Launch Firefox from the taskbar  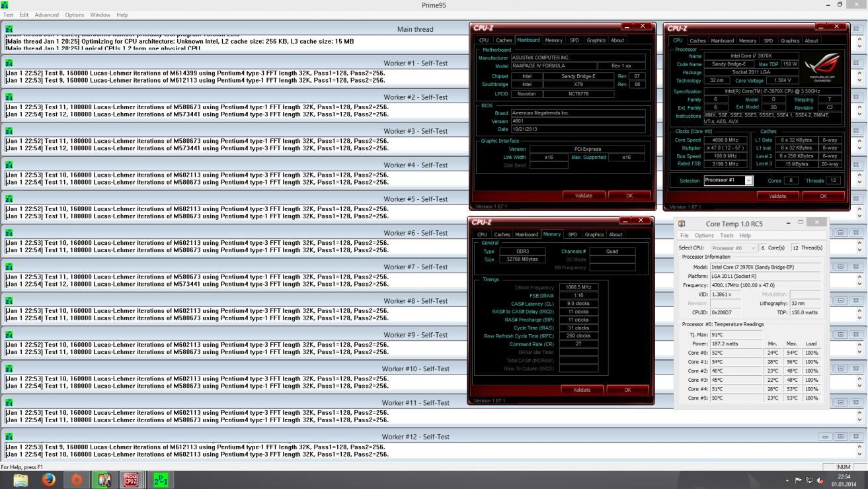pos(48,480)
